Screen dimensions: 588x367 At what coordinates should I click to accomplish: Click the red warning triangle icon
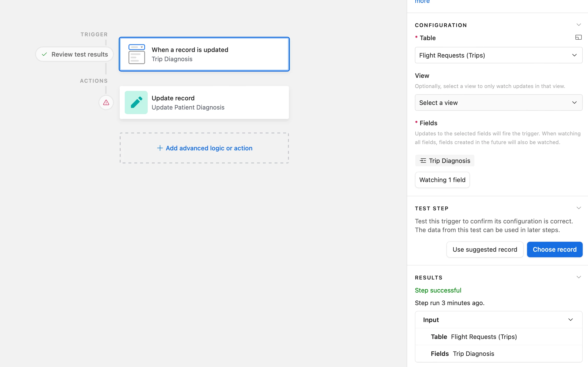106,103
